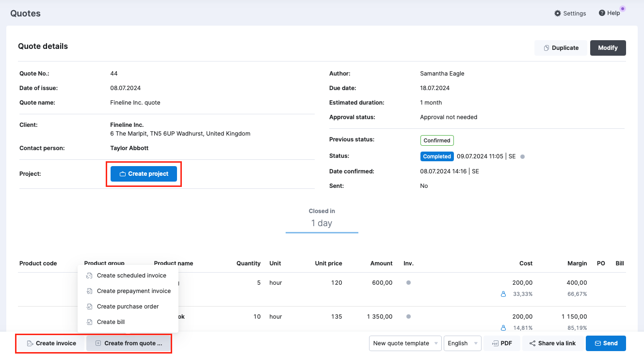Click the amount 1 350,00 cell
The width and height of the screenshot is (644, 354).
coord(380,317)
